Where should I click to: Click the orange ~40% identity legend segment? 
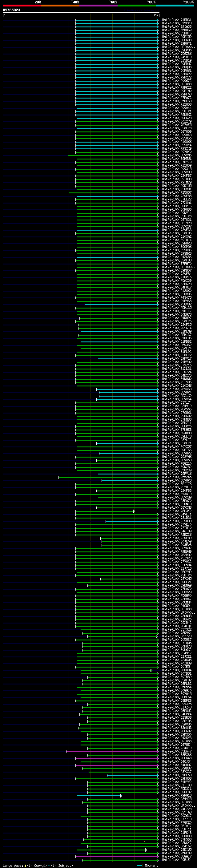pos(60,6)
